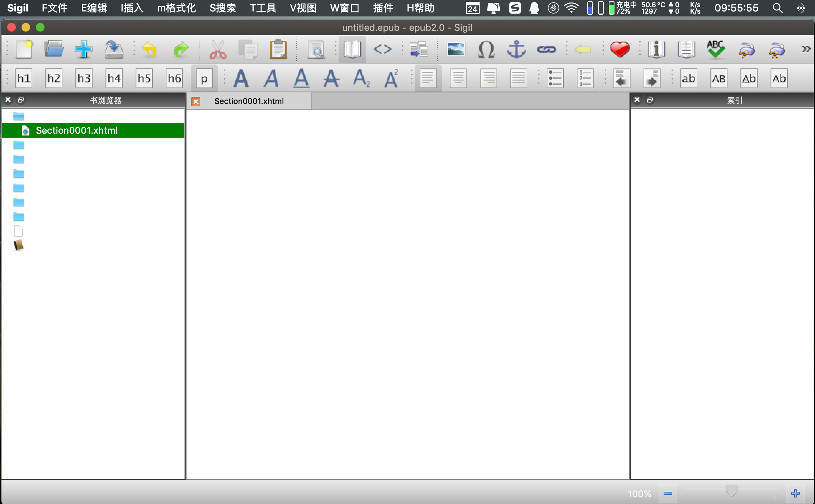Select the Section0001.xhtml tab
This screenshot has width=815, height=504.
click(x=249, y=101)
